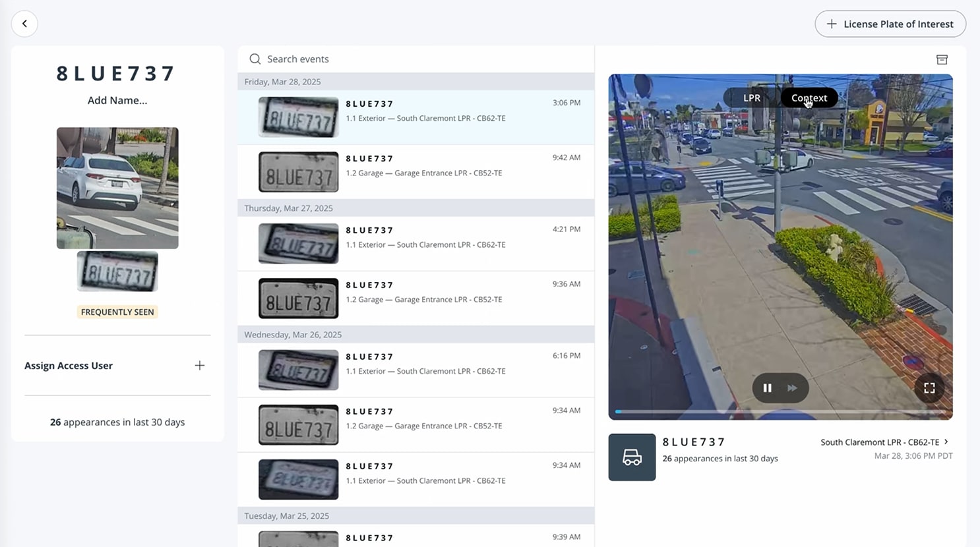Click the vehicle icon below the video
This screenshot has height=547, width=980.
pos(632,457)
